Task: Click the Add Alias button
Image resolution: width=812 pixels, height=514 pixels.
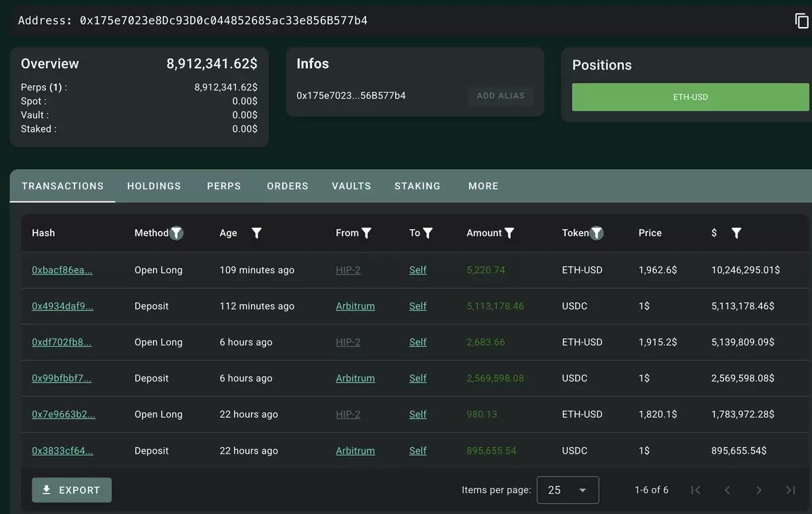Action: (x=501, y=96)
